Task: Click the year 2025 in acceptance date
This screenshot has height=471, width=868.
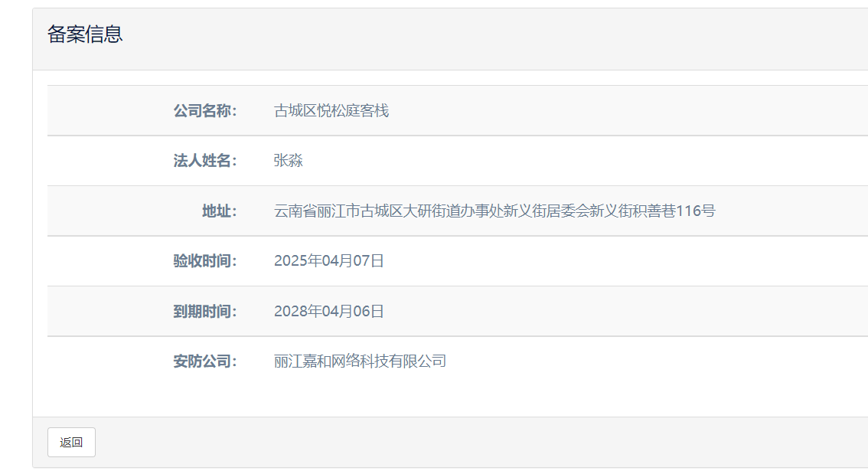Action: point(290,261)
